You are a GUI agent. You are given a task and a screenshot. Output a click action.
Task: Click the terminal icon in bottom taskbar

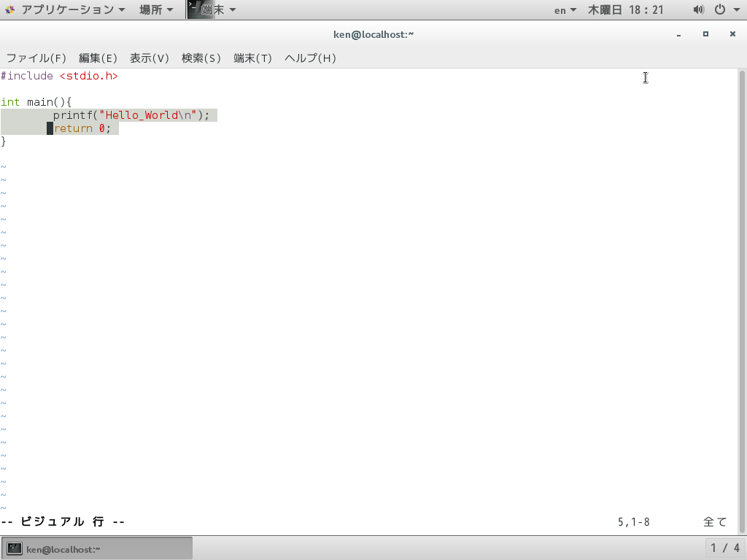(14, 548)
